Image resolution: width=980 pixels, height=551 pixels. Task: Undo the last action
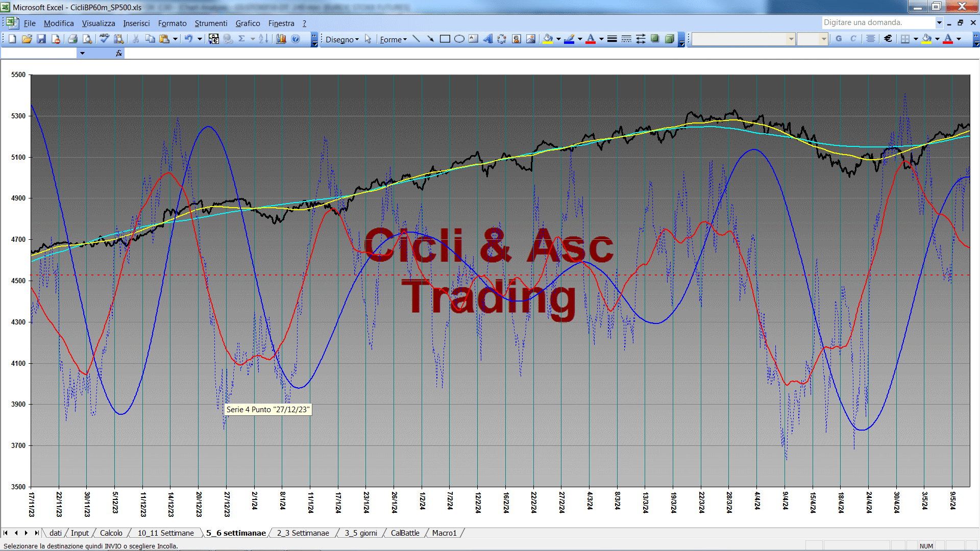[189, 39]
